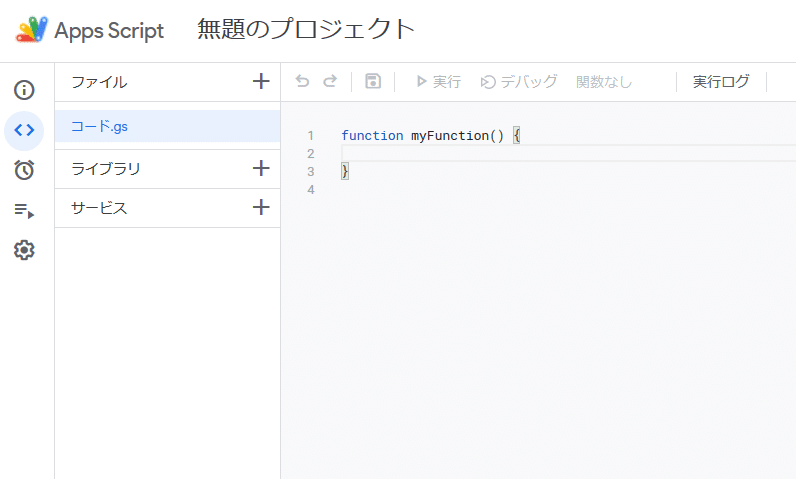Screen dimensions: 796x479
Task: Open the 実行ログ execution log
Action: [721, 81]
